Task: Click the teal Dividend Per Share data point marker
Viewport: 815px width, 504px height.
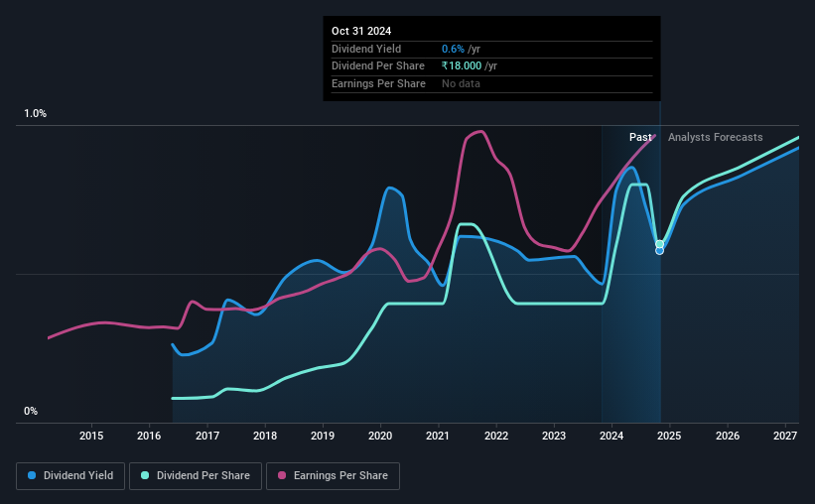Action: (659, 244)
